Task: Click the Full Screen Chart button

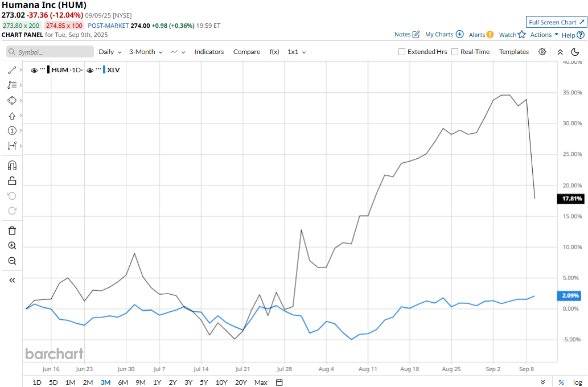Action: pos(556,22)
